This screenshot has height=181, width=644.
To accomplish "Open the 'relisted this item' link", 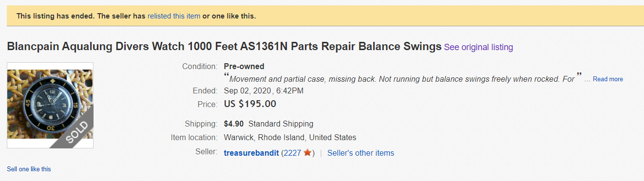I will coord(174,16).
